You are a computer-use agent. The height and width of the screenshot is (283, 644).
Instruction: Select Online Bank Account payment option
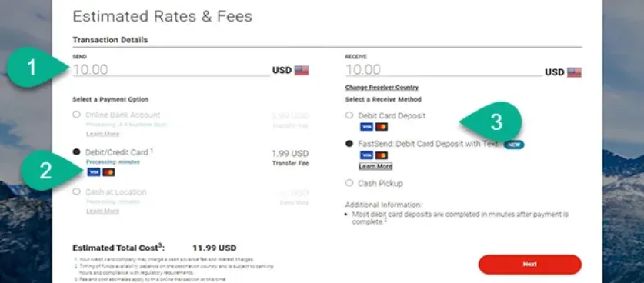(x=76, y=115)
